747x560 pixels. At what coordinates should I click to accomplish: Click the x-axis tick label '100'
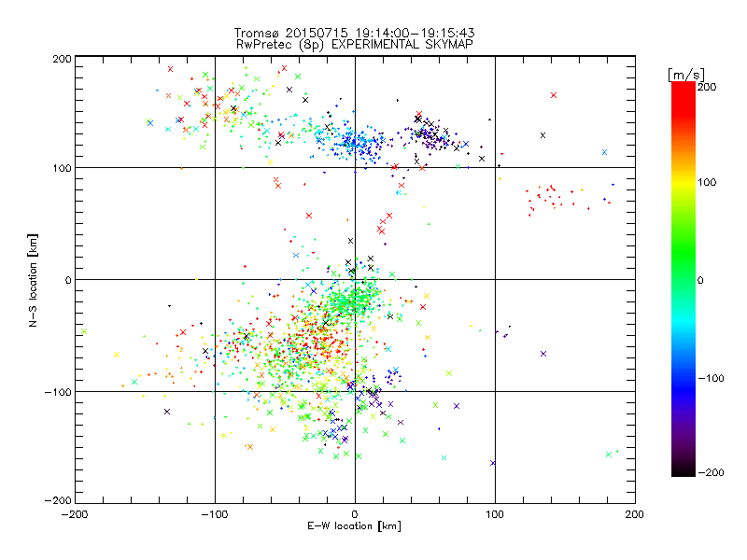click(495, 514)
